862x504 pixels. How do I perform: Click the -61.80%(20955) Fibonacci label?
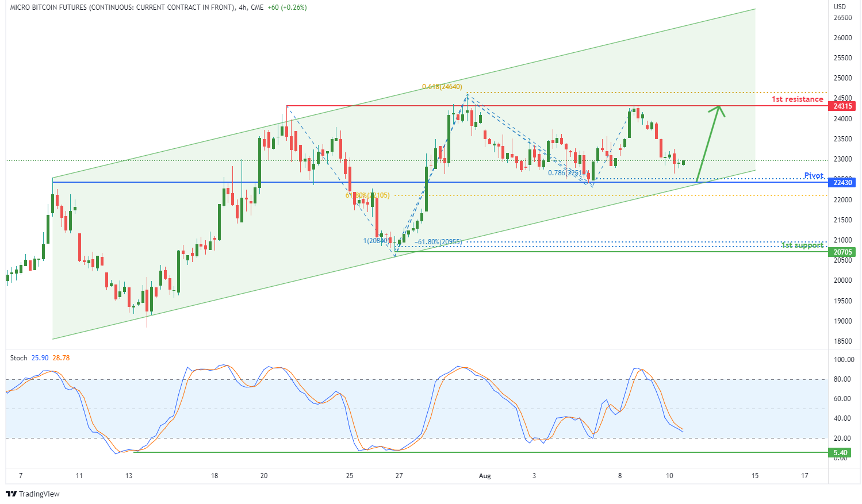(438, 242)
